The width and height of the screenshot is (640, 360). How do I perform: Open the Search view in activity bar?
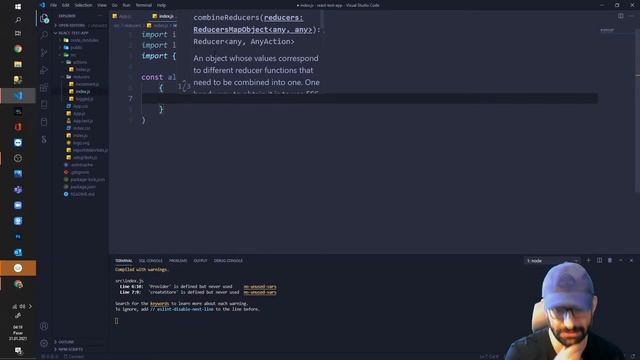pyautogui.click(x=44, y=36)
